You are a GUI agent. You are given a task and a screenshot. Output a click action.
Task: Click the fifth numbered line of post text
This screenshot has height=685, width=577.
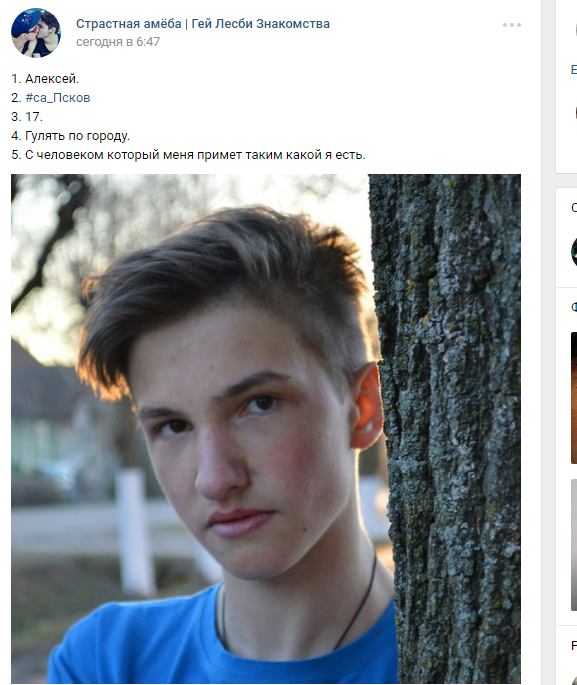(188, 155)
